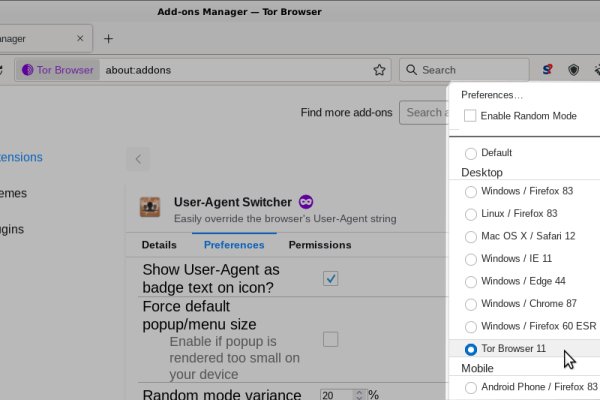Switch to the Details tab
Screen dimensions: 600x400
point(159,245)
